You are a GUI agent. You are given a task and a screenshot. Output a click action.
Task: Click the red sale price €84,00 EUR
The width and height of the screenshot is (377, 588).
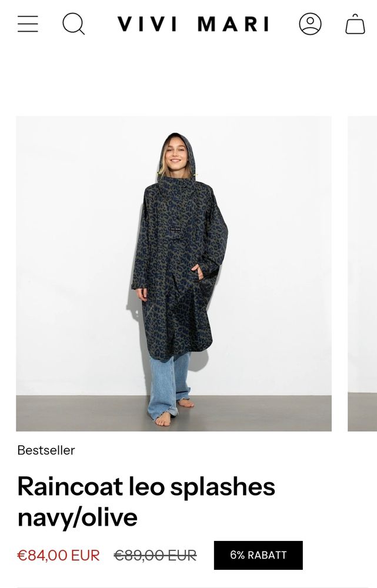click(58, 556)
